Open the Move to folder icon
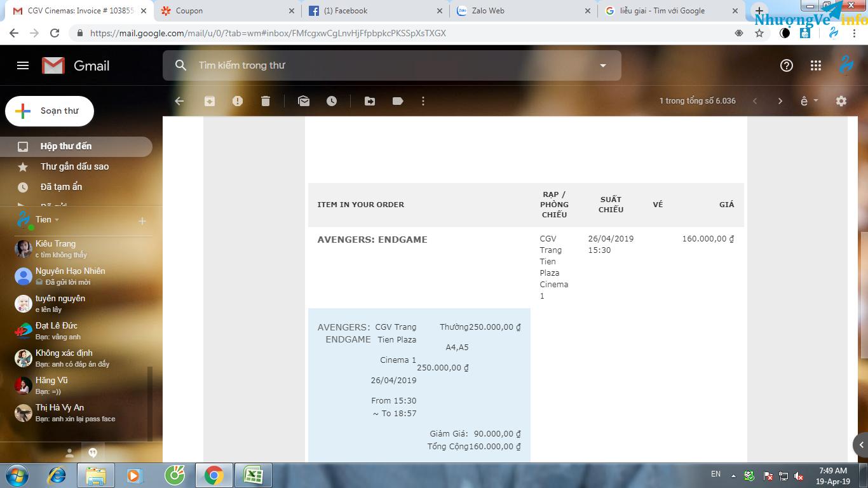868x488 pixels. click(370, 101)
